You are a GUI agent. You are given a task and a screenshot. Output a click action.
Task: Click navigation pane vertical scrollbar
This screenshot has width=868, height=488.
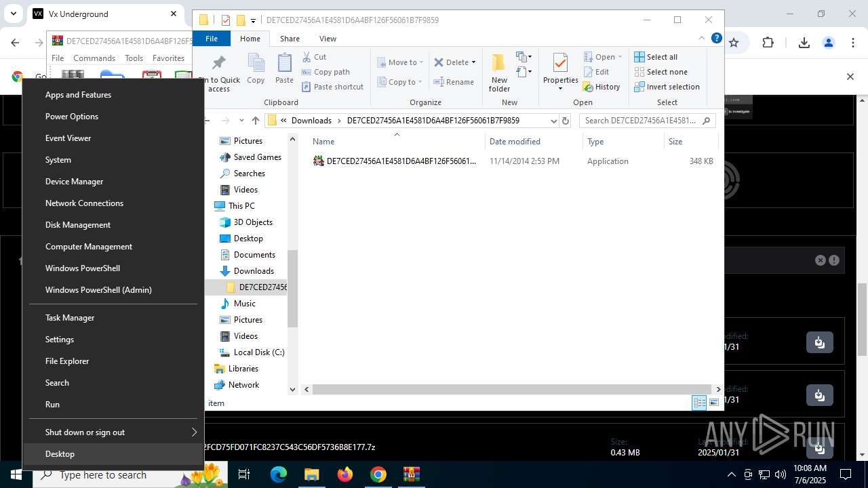click(x=293, y=289)
